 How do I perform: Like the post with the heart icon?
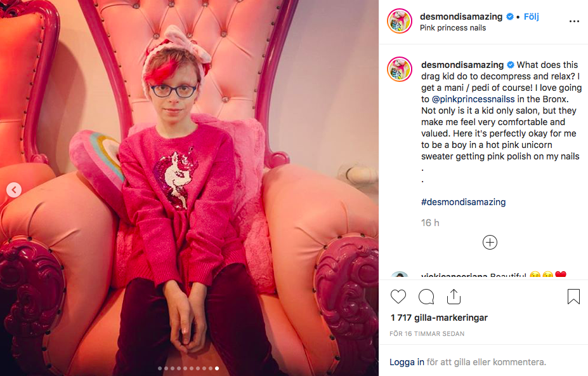(398, 297)
